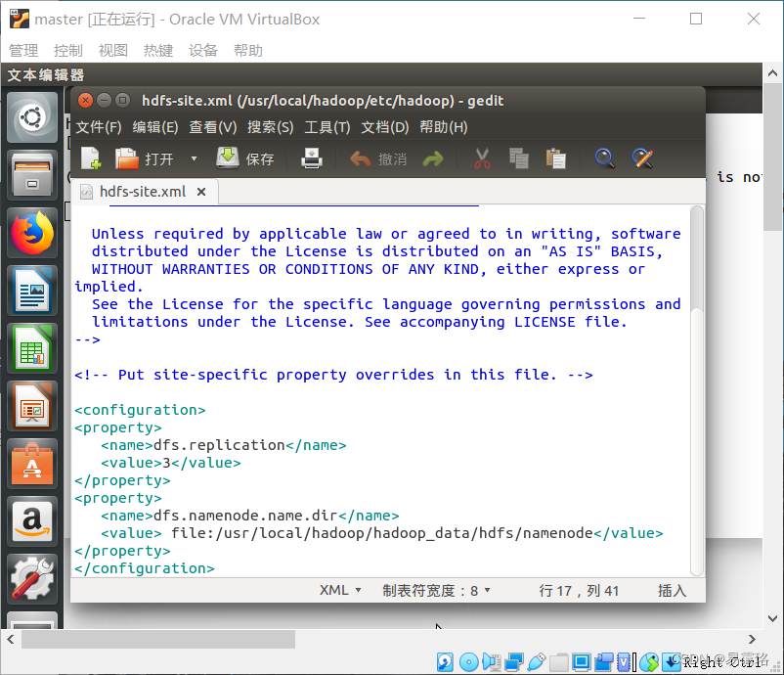Click the 保存 button label
Image resolution: width=784 pixels, height=675 pixels.
click(259, 159)
